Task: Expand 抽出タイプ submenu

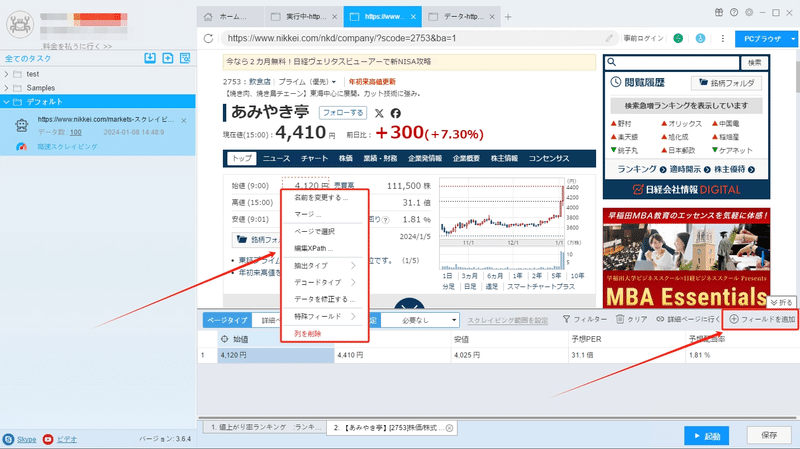Action: point(353,265)
